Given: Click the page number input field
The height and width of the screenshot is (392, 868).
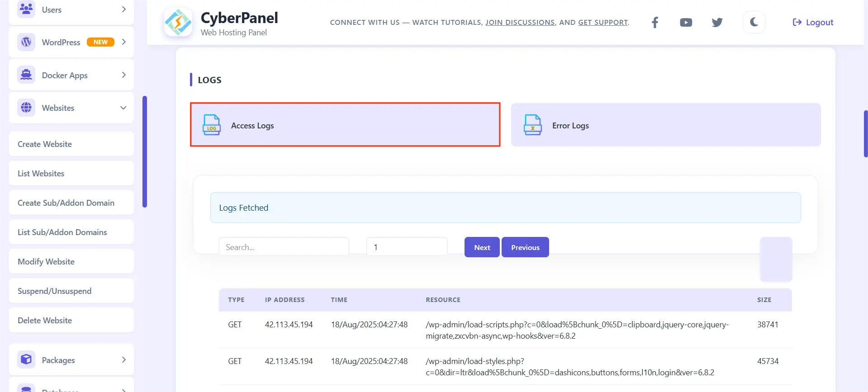Looking at the screenshot, I should (407, 247).
